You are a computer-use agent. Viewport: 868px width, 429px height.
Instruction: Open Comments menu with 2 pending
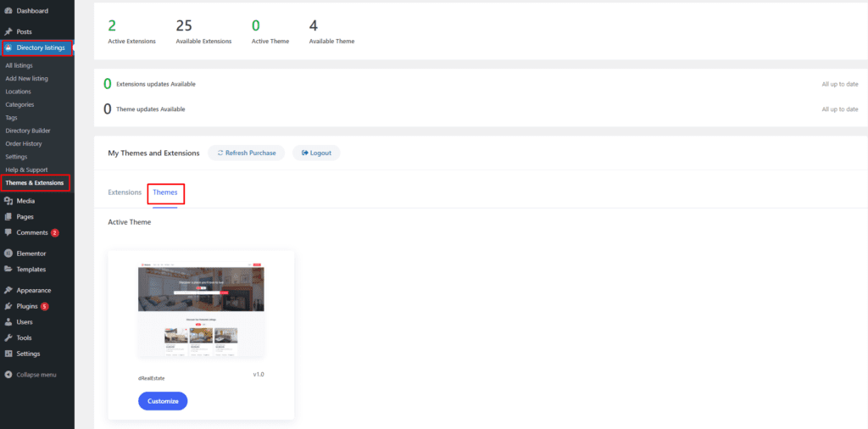click(32, 232)
